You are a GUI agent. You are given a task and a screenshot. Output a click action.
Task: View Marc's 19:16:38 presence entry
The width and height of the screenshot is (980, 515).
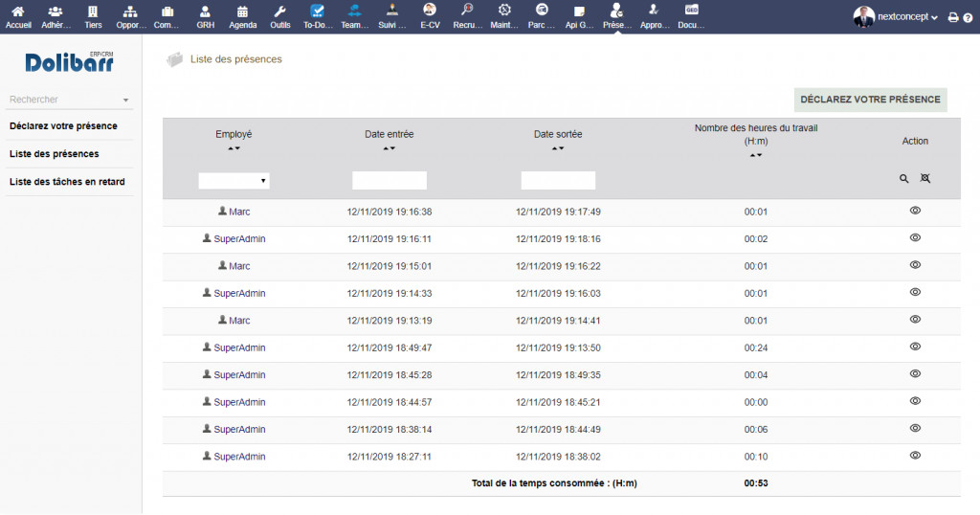(915, 211)
